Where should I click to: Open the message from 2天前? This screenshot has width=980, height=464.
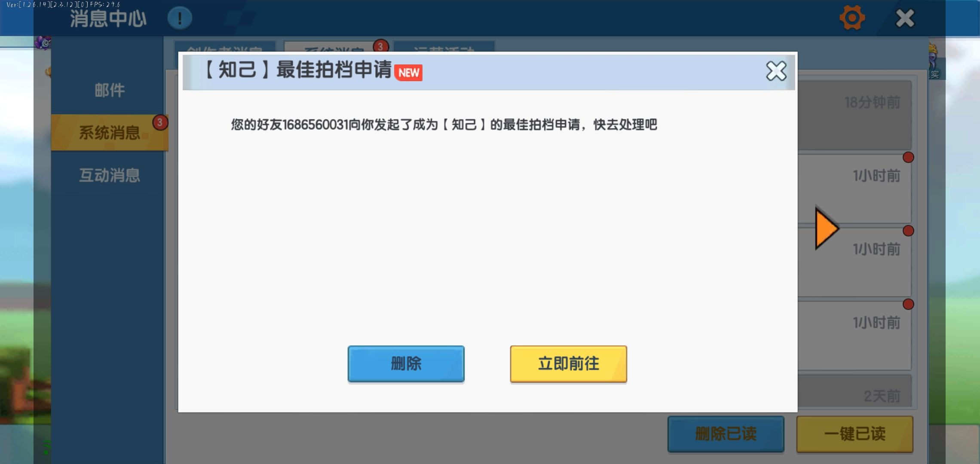click(x=855, y=392)
